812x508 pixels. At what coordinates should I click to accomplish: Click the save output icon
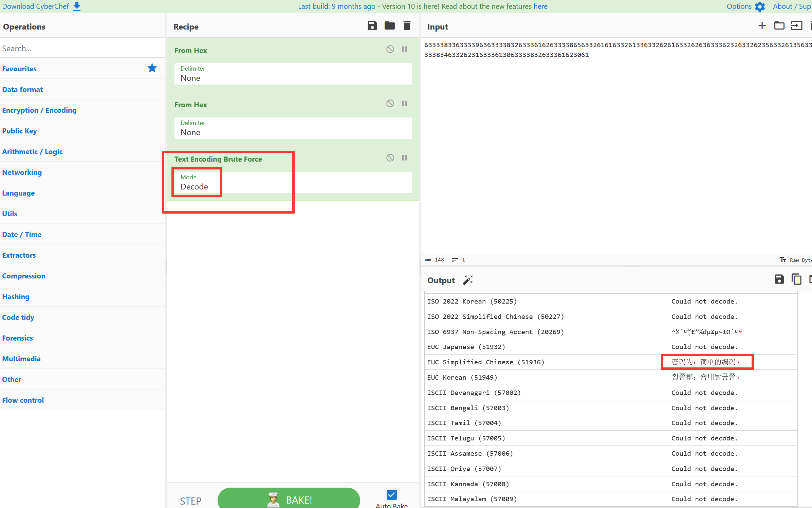coord(779,280)
